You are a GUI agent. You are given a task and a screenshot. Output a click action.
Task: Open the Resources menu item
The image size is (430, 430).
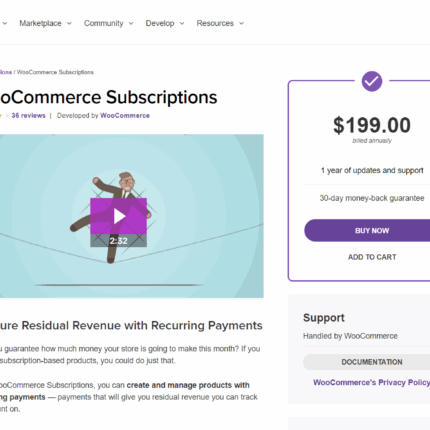(x=215, y=23)
